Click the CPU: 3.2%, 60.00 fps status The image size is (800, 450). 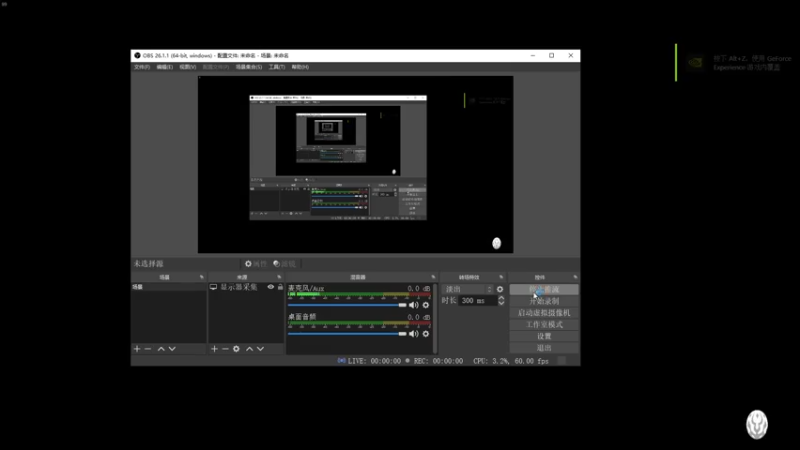pos(511,361)
